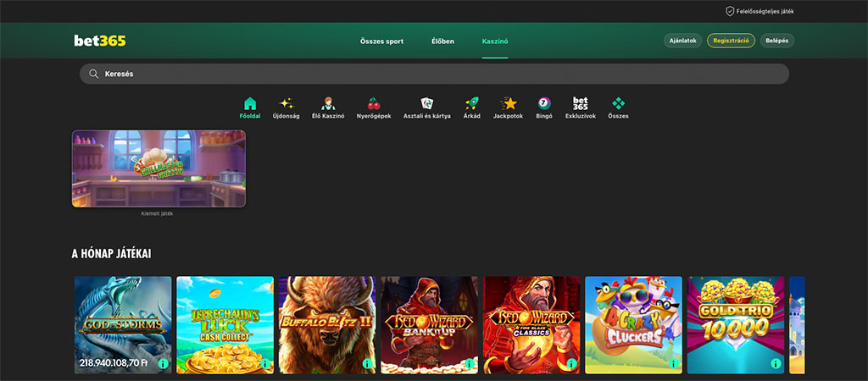Show info for Gold Trio 10000
The image size is (868, 381).
776,363
